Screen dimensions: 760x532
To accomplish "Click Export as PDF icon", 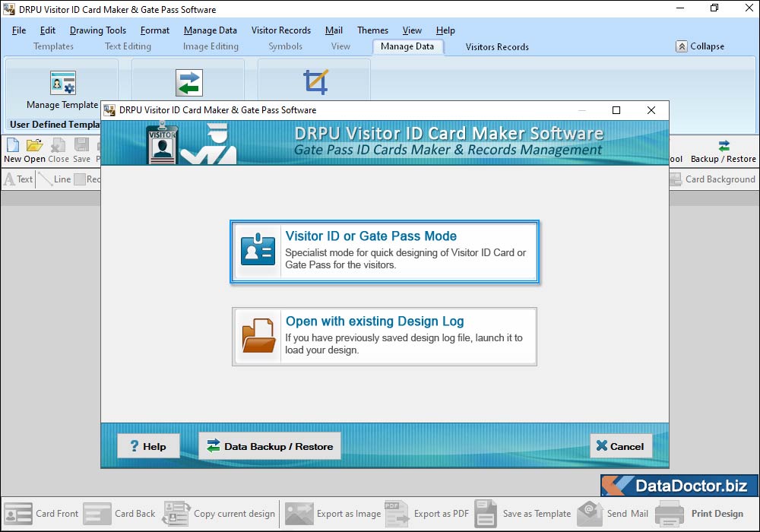I will [397, 514].
